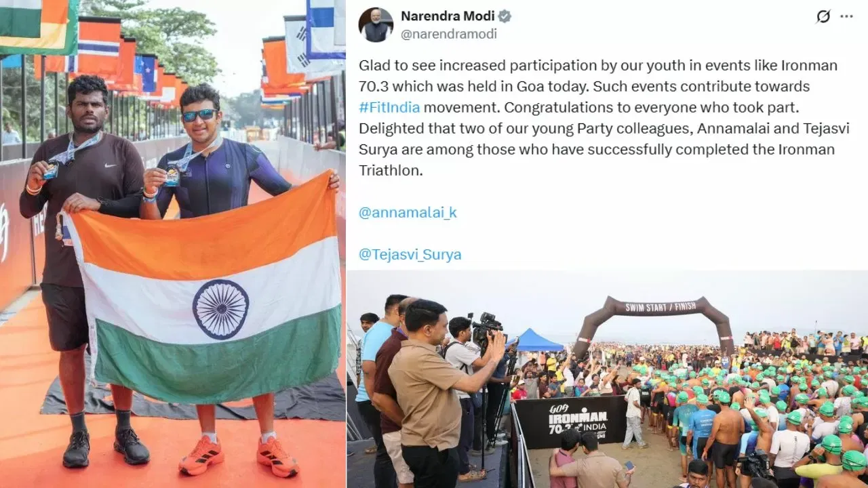The height and width of the screenshot is (488, 868).
Task: Click the display name Narendra Modi
Action: coord(448,16)
